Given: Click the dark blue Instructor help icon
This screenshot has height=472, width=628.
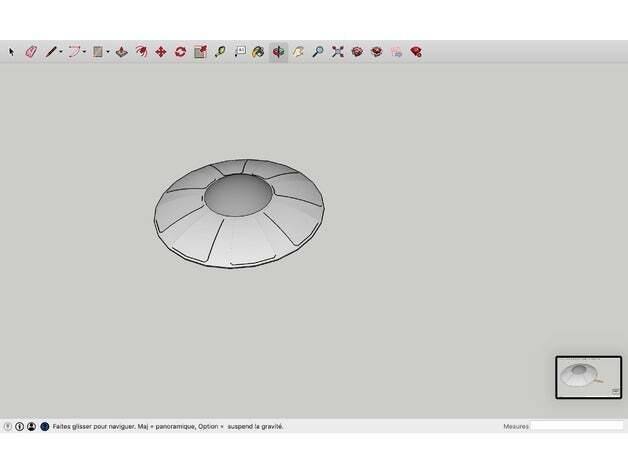Looking at the screenshot, I should (x=44, y=426).
